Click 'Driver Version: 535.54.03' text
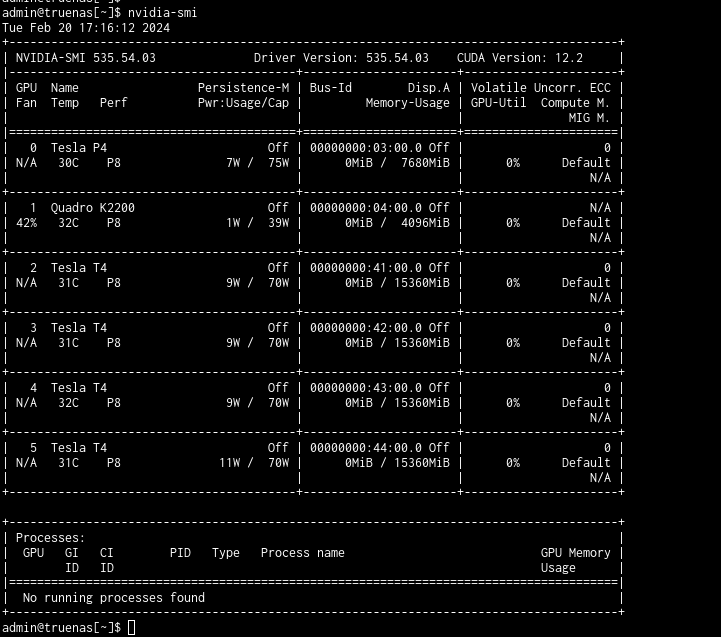Screen dimensions: 721x637 (x=341, y=58)
